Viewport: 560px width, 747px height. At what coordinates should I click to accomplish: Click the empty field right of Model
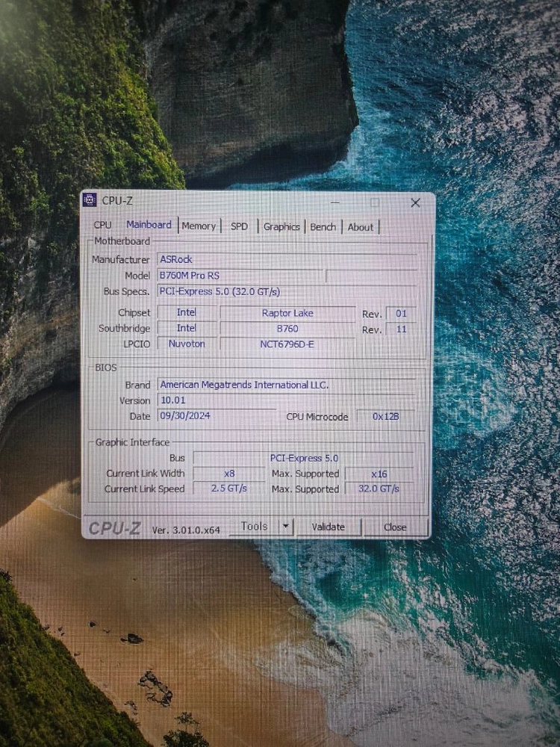(371, 276)
